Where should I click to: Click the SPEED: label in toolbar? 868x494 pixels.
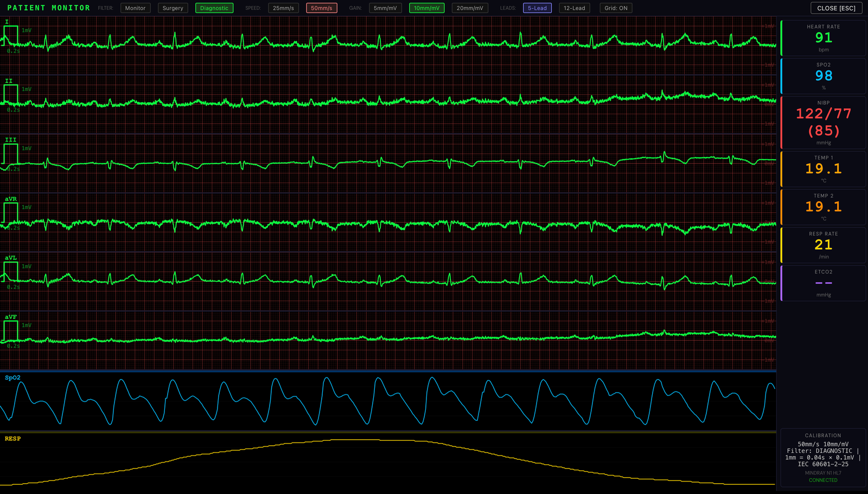click(253, 8)
